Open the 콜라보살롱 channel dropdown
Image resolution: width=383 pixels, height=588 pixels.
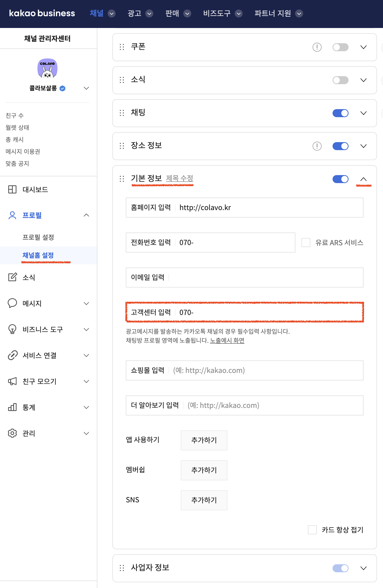tap(86, 88)
